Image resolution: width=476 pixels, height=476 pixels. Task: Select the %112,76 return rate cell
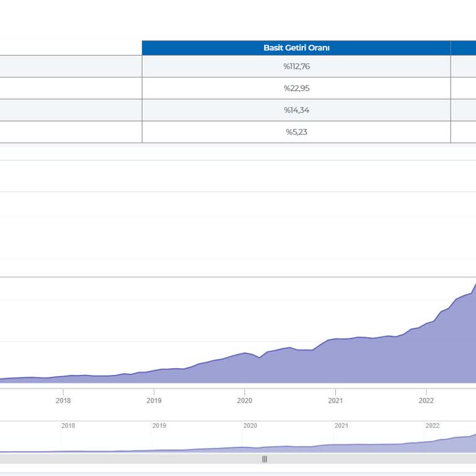[296, 66]
